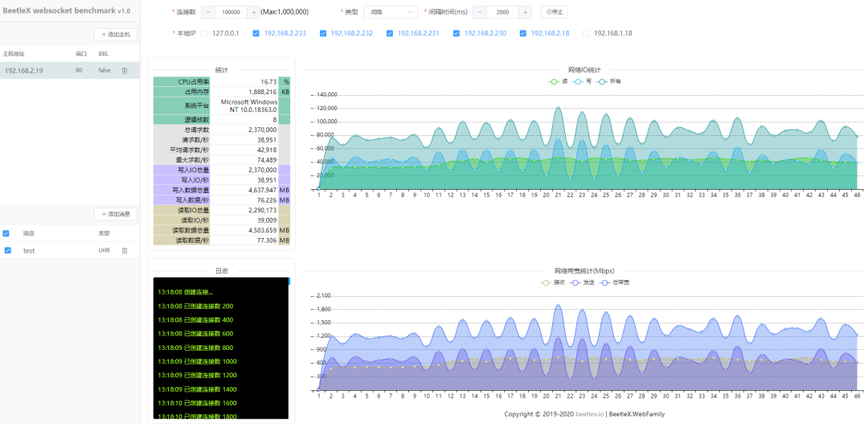The width and height of the screenshot is (868, 424).
Task: Click the BeetleX websocket benchmark title
Action: (x=67, y=11)
